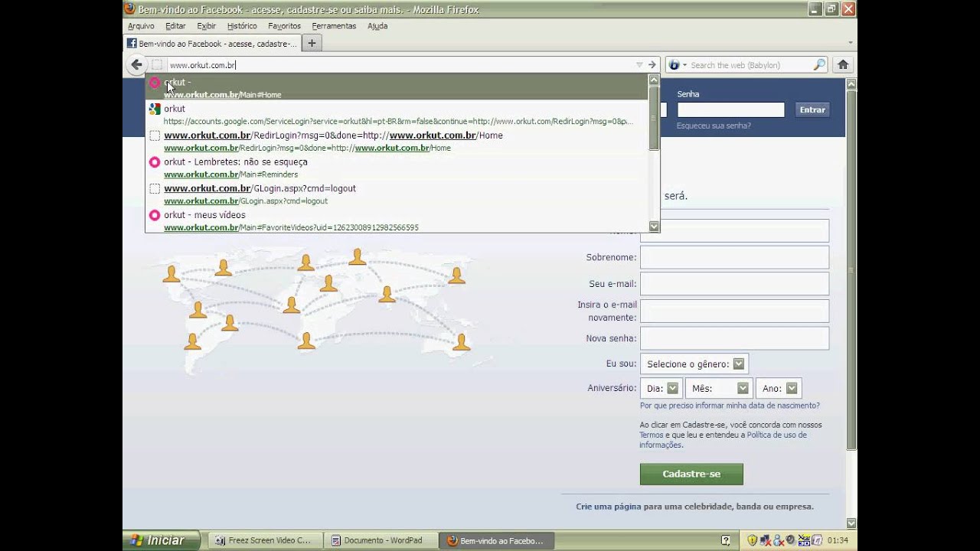Click the Messenger tray icon with the red X
This screenshot has width=980, height=551.
tap(779, 540)
